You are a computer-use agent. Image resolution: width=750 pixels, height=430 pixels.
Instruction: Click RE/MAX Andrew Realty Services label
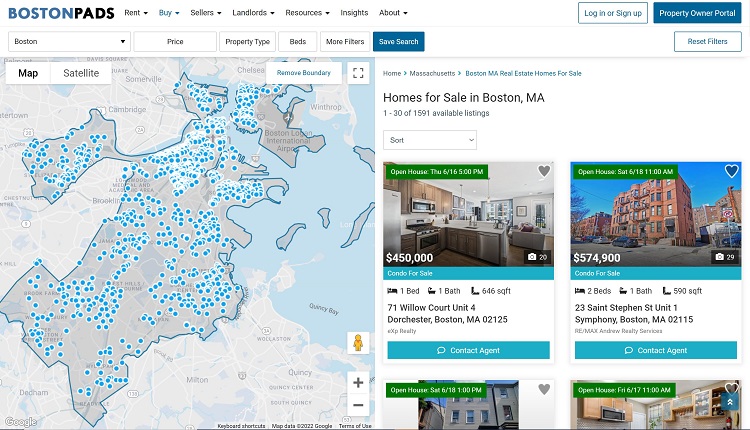tap(618, 331)
